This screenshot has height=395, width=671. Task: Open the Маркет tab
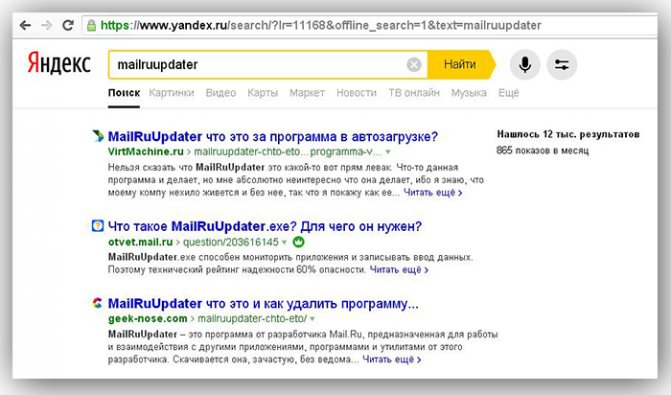tap(307, 93)
